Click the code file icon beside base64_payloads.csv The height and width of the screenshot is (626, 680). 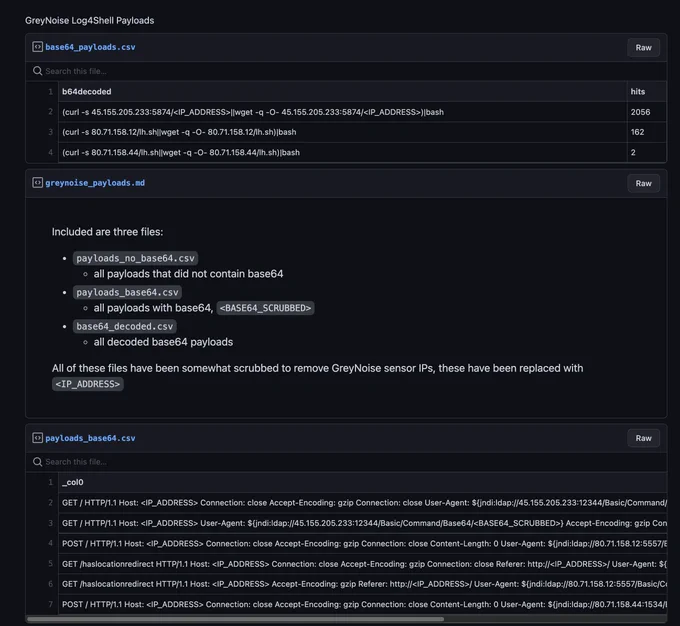[x=37, y=47]
